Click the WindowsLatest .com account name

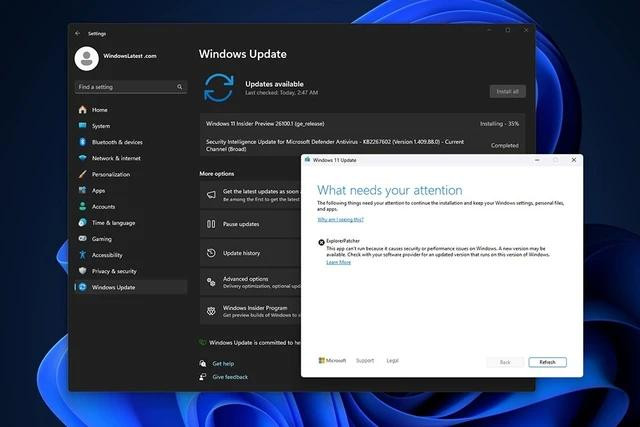[130, 56]
